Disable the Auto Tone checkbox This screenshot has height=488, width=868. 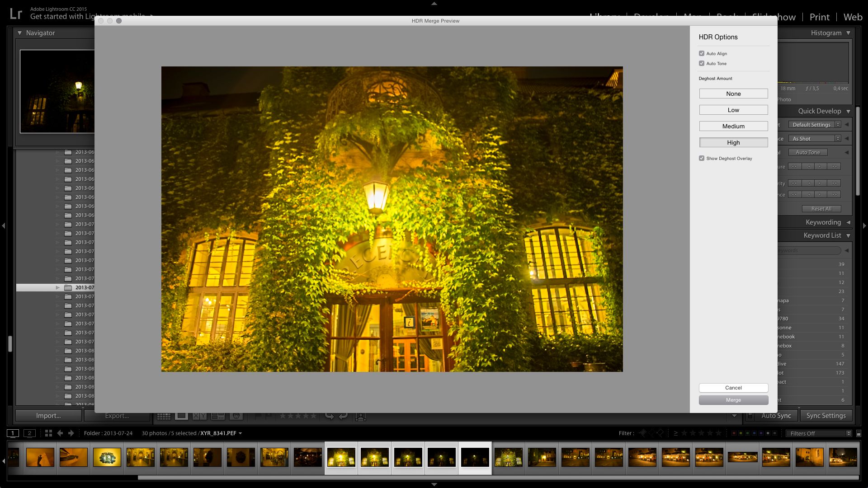[x=702, y=64]
